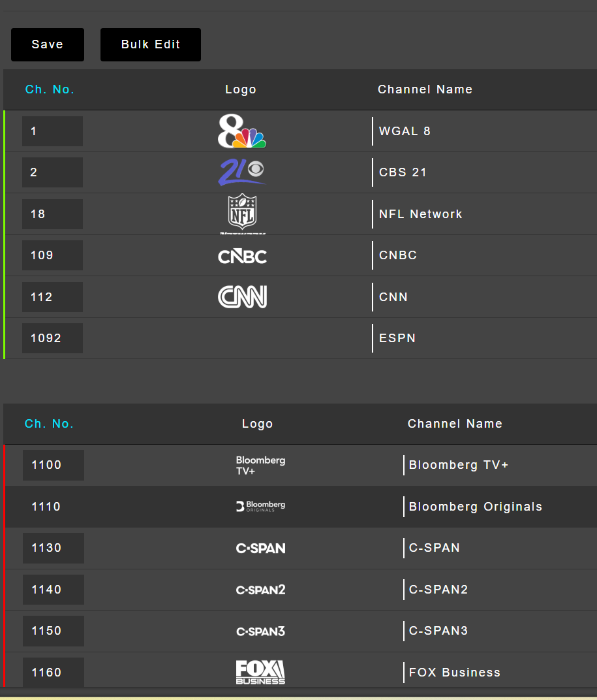This screenshot has height=700, width=597.
Task: Click the CNN logo
Action: click(x=242, y=297)
